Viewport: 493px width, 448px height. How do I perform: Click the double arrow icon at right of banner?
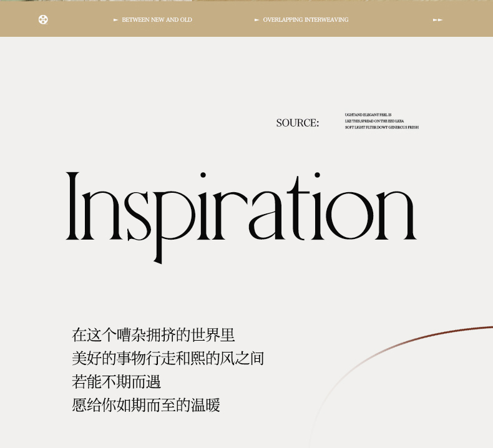tap(437, 20)
